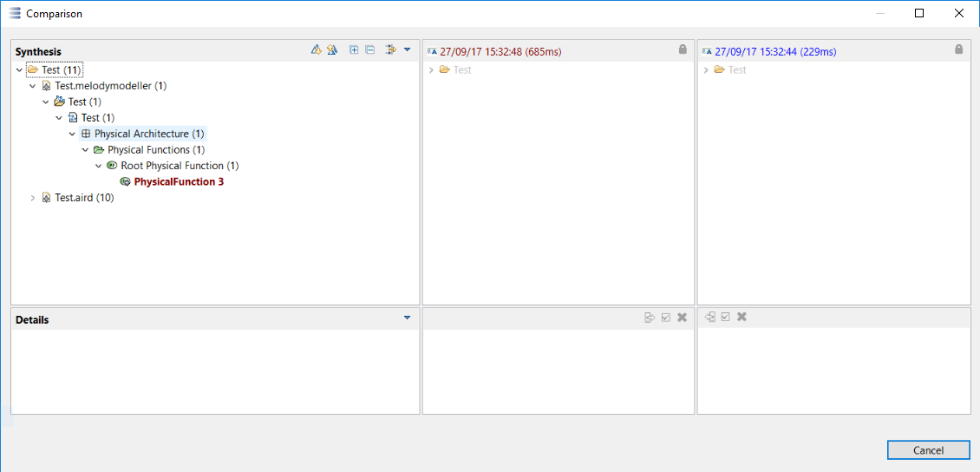Viewport: 980px width, 472px height.
Task: Click the Cancel button
Action: (928, 450)
